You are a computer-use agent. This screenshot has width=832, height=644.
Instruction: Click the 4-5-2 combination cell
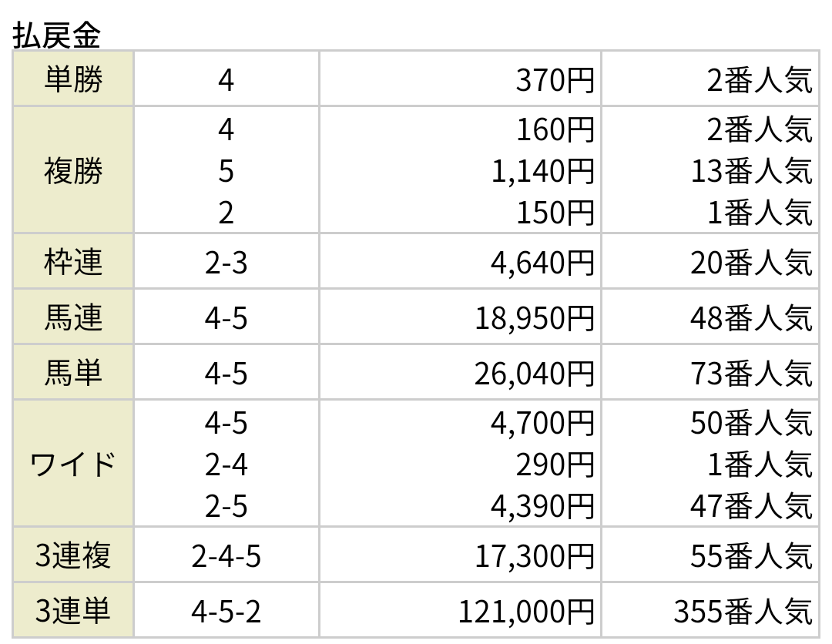click(x=226, y=610)
